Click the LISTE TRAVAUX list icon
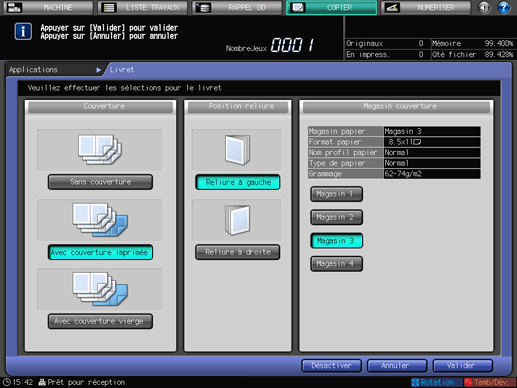Image resolution: width=517 pixels, height=388 pixels. coord(109,7)
